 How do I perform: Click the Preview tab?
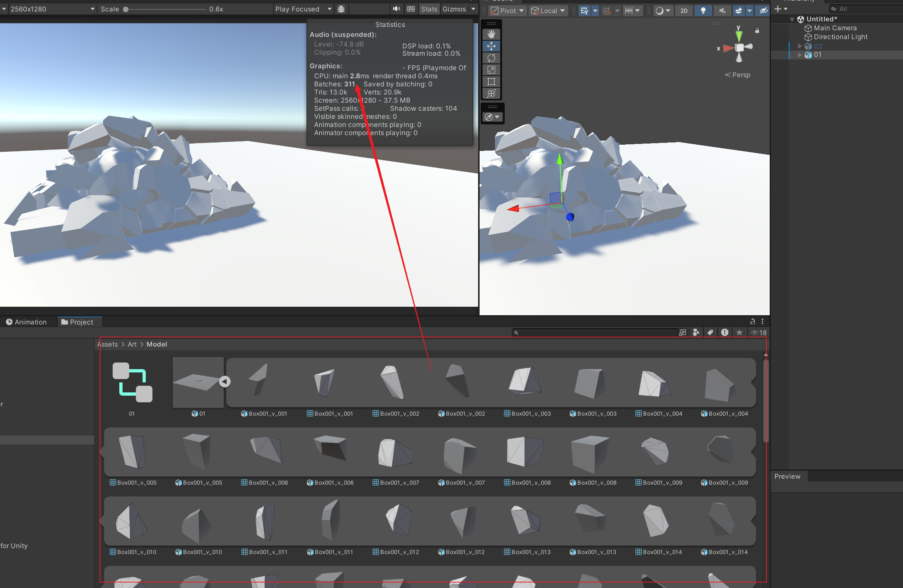[x=787, y=477]
